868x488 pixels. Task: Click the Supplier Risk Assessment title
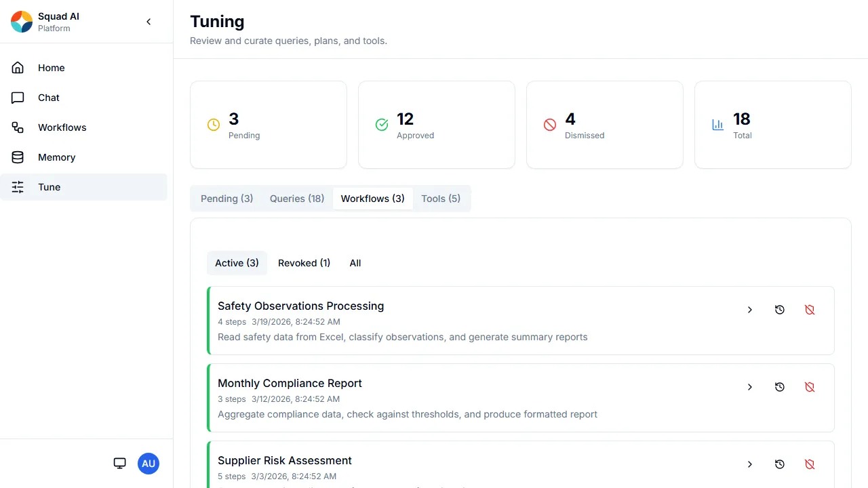point(285,460)
